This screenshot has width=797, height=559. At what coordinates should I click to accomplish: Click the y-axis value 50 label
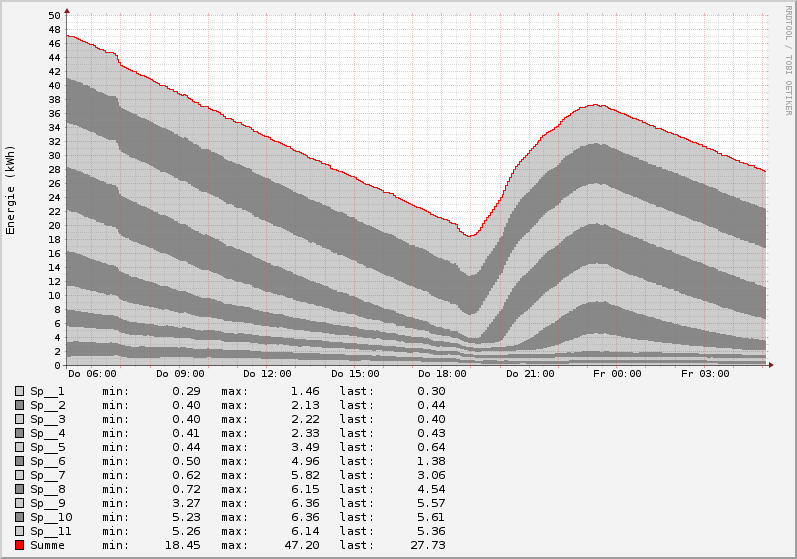[x=54, y=15]
